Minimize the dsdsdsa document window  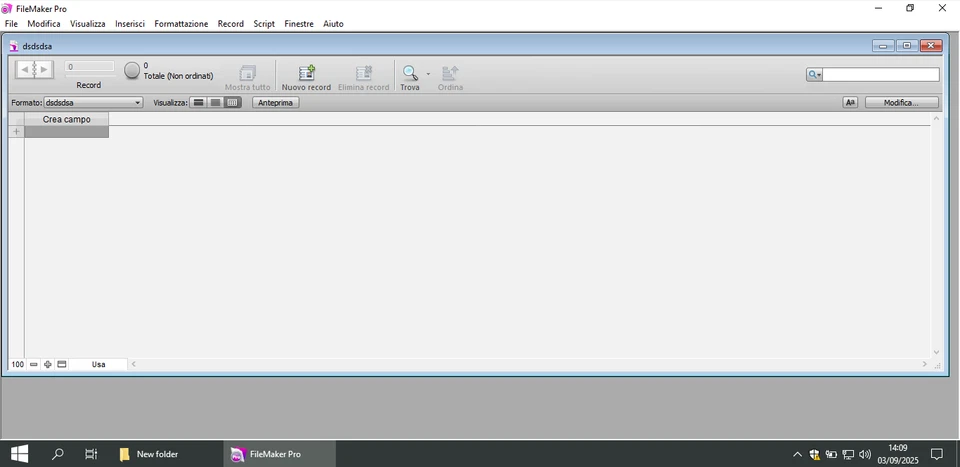[x=883, y=46]
